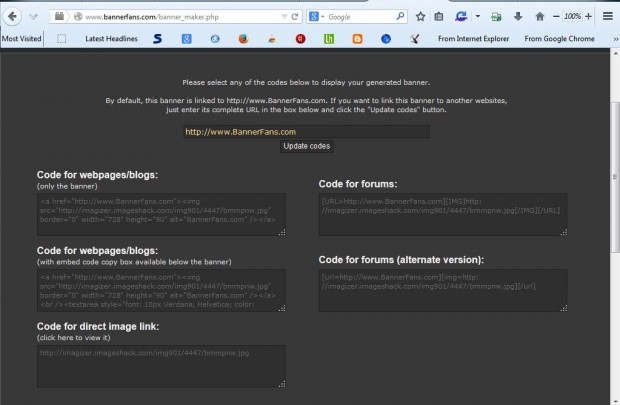Bookmark this page with the star icon

420,17
